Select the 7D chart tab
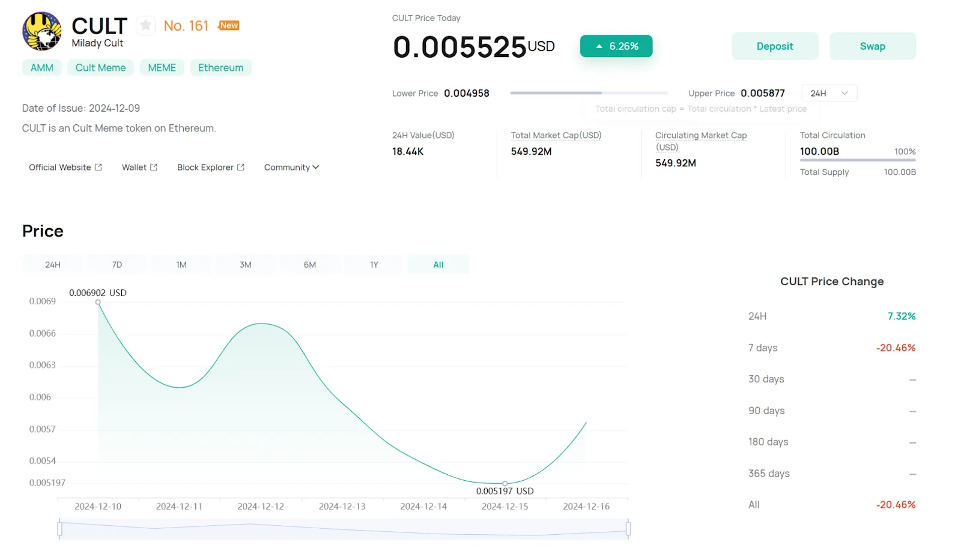Image resolution: width=961 pixels, height=560 pixels. tap(117, 265)
